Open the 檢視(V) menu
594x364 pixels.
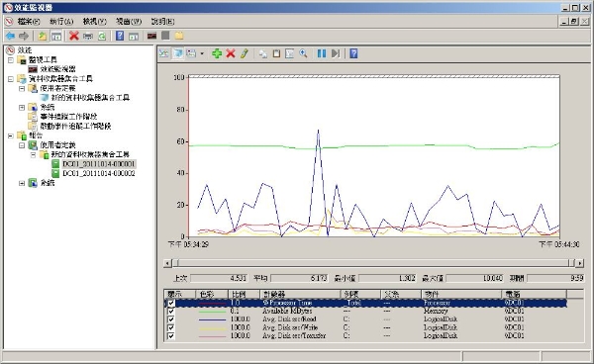[95, 22]
